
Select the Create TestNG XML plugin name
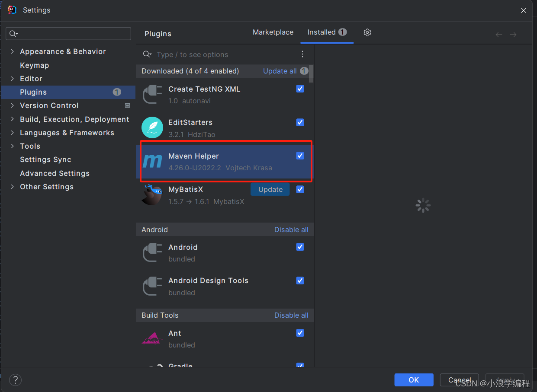click(204, 89)
